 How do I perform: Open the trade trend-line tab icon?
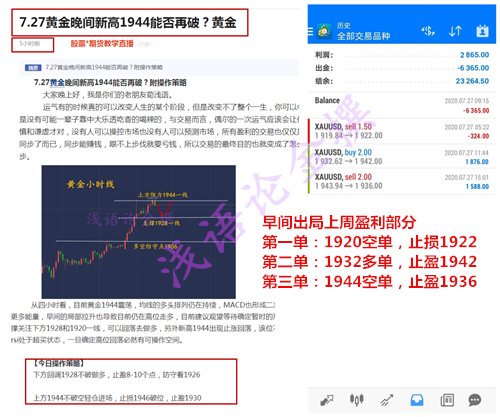tap(387, 400)
